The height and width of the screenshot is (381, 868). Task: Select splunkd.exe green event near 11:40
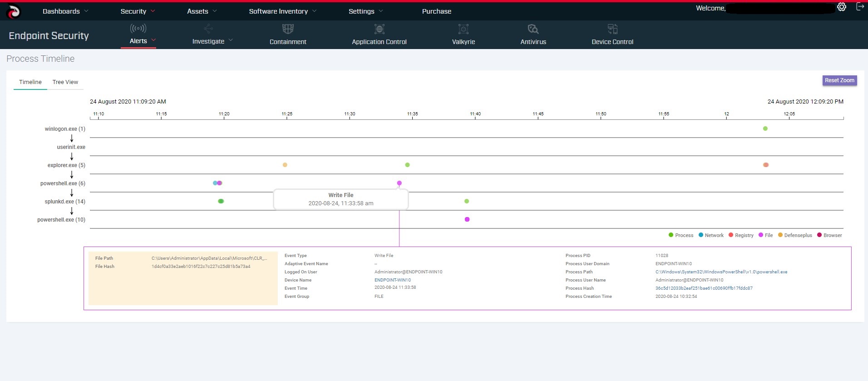click(x=466, y=201)
